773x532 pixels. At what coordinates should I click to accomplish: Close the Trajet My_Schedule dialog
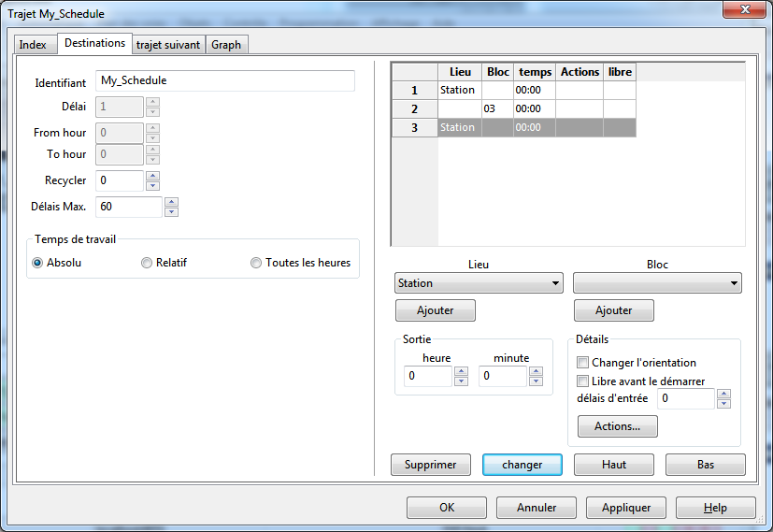[x=743, y=12]
